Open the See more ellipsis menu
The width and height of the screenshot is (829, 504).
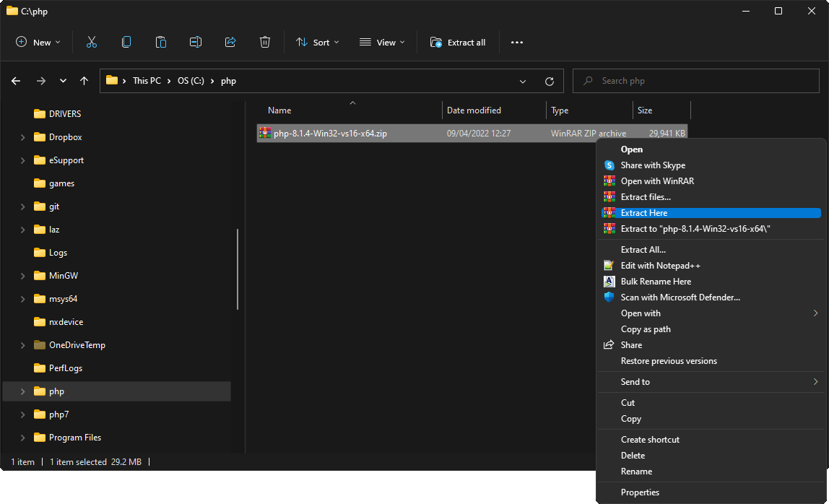coord(516,43)
